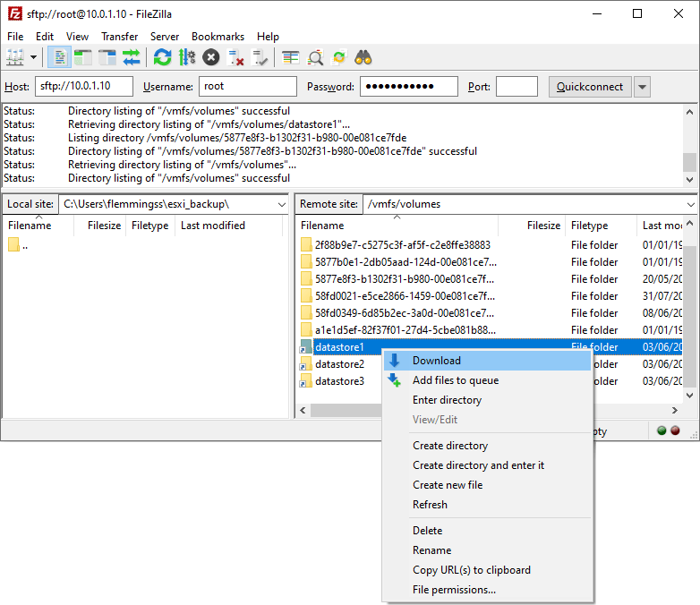Viewport: 700px width, 605px height.
Task: Choose Delete in context menu
Action: coord(488,530)
